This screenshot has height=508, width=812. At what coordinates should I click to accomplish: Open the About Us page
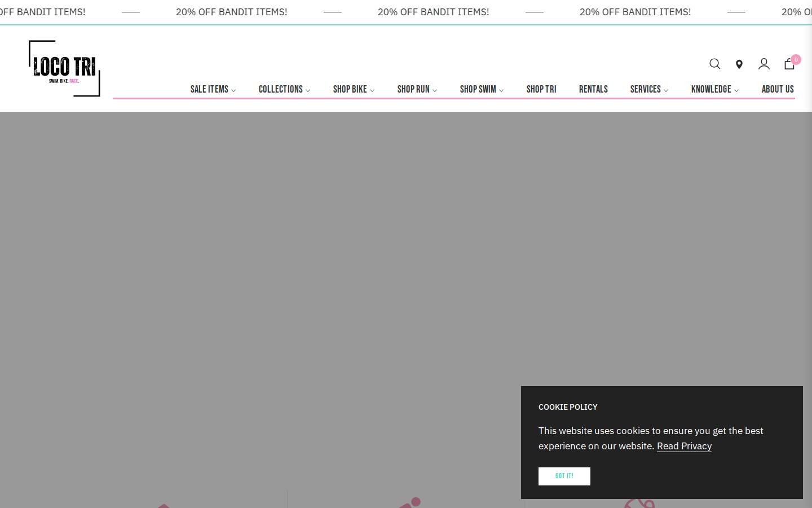tap(778, 89)
